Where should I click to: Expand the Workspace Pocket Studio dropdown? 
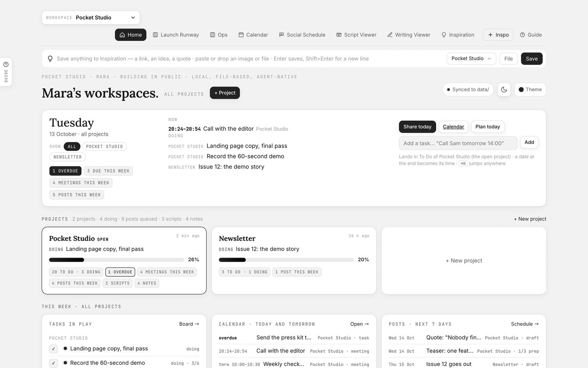pos(91,18)
